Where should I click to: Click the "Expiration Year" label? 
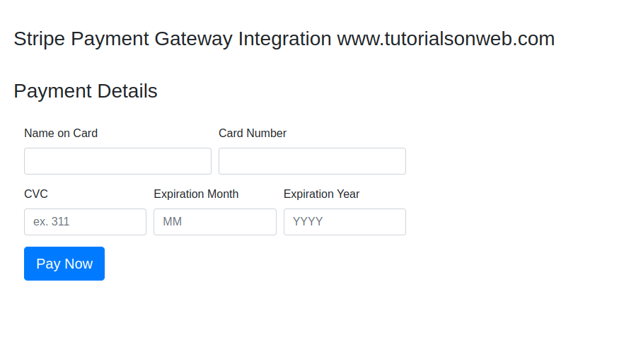pos(321,194)
